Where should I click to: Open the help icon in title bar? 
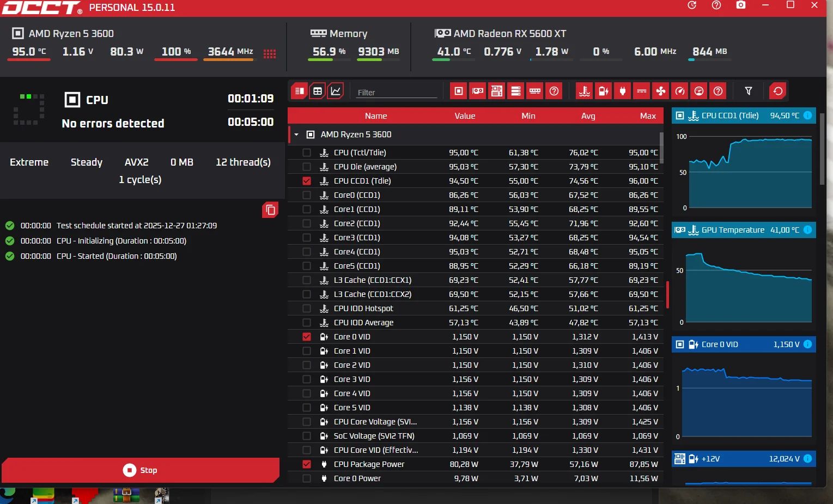coord(716,5)
